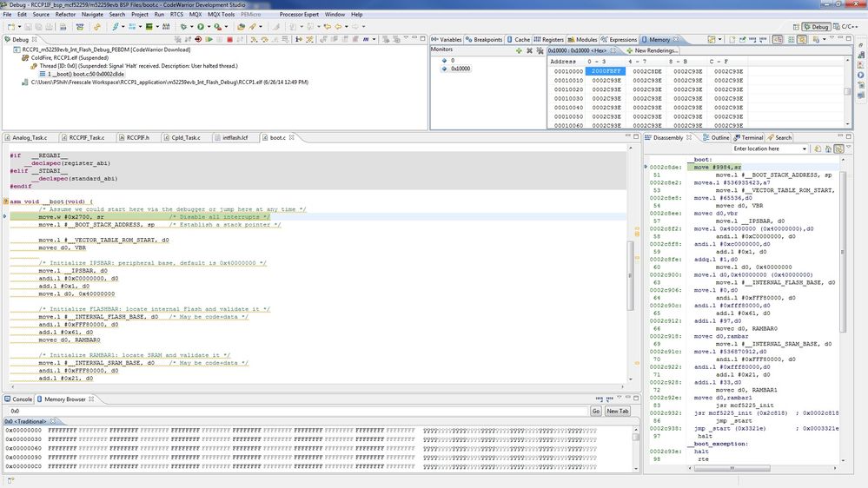Click the green Run launch icon in main toolbar
The width and height of the screenshot is (868, 488).
[201, 27]
